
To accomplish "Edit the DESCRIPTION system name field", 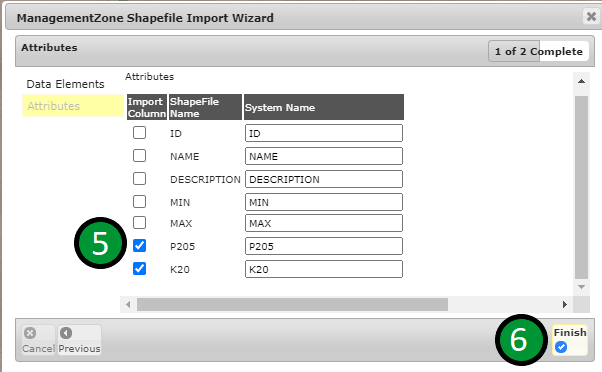I will coord(324,179).
